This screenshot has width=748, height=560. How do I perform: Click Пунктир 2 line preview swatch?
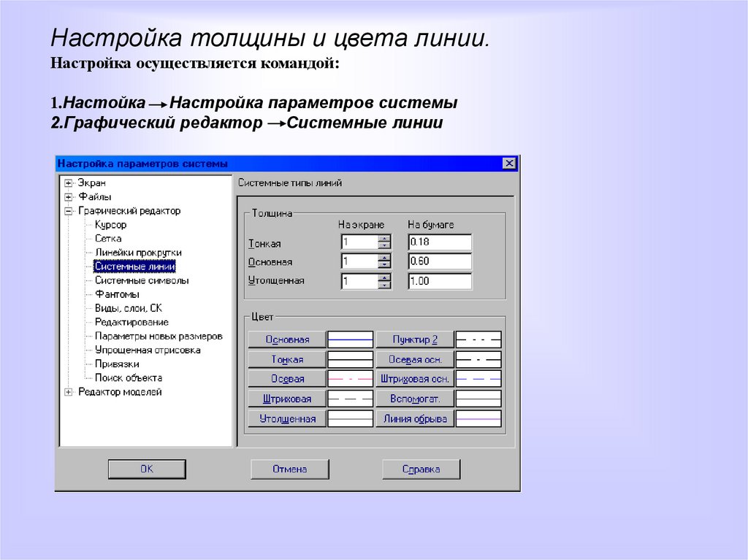point(478,340)
